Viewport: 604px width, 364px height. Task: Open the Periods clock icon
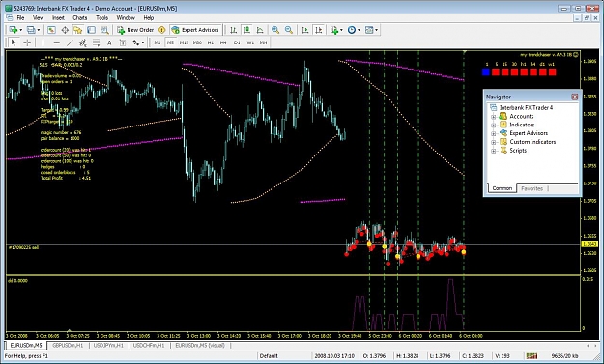point(352,30)
